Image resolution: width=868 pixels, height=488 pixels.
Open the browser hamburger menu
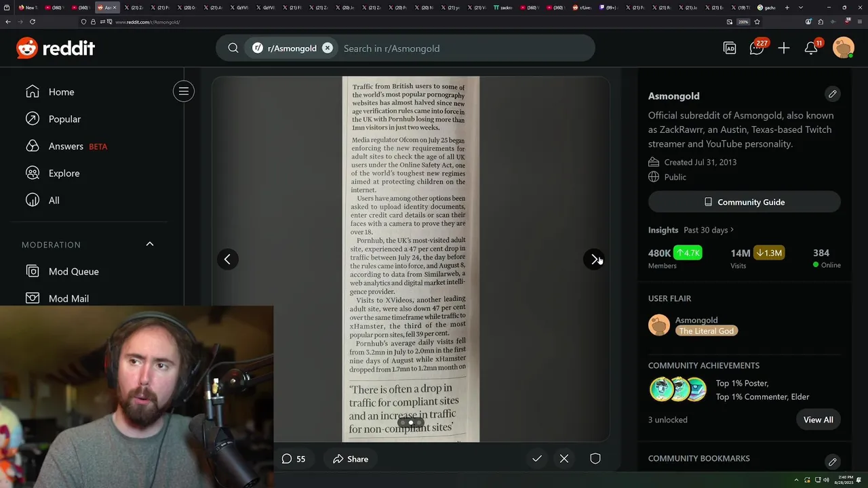[x=860, y=22]
